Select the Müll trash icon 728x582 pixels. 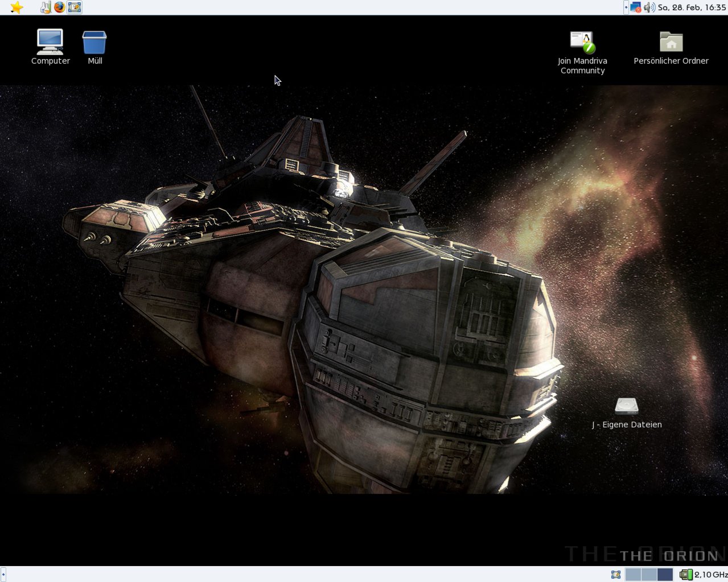(x=94, y=43)
